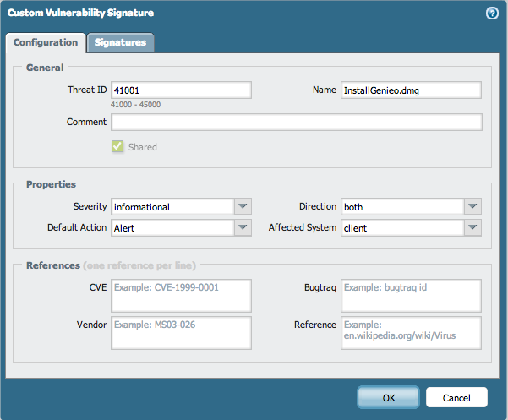Click the Vendor reference text area

(x=181, y=333)
